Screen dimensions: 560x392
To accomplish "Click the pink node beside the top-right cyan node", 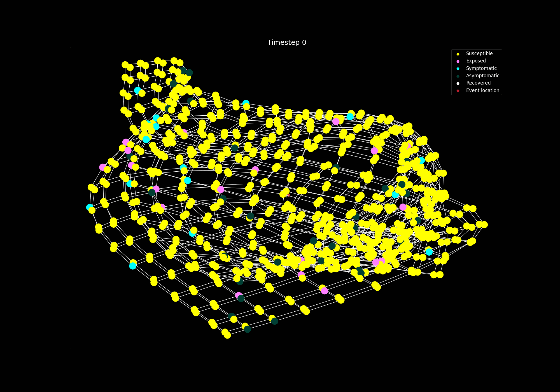I will pos(336,122).
